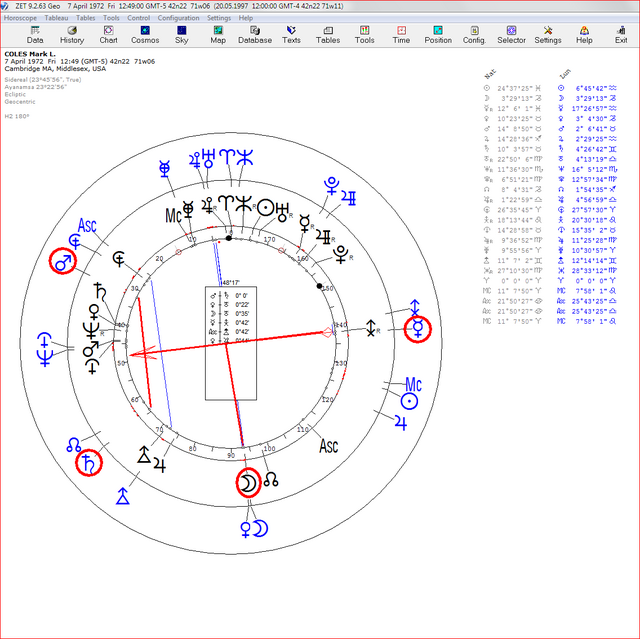Click the Help toolbar icon

coord(584,35)
